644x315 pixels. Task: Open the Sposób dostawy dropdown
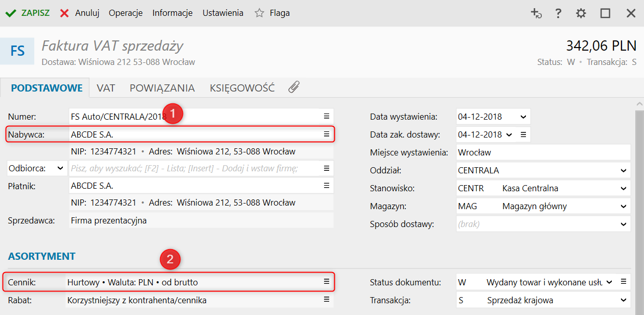tap(623, 224)
